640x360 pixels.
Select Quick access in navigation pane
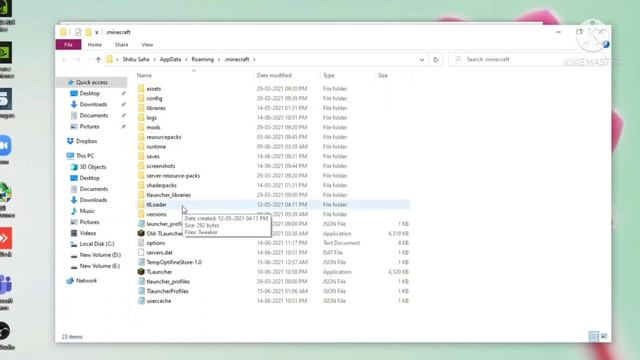pyautogui.click(x=91, y=82)
